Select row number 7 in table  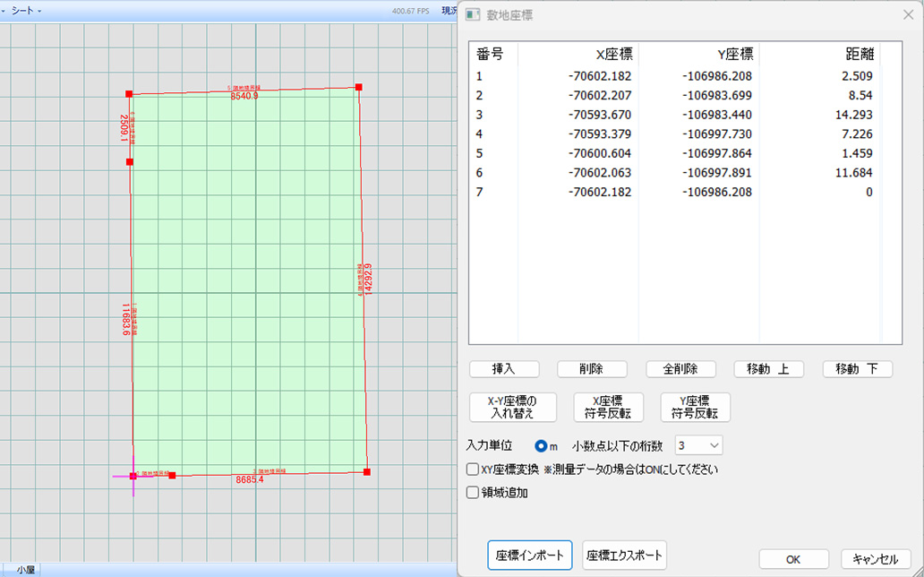pyautogui.click(x=479, y=193)
